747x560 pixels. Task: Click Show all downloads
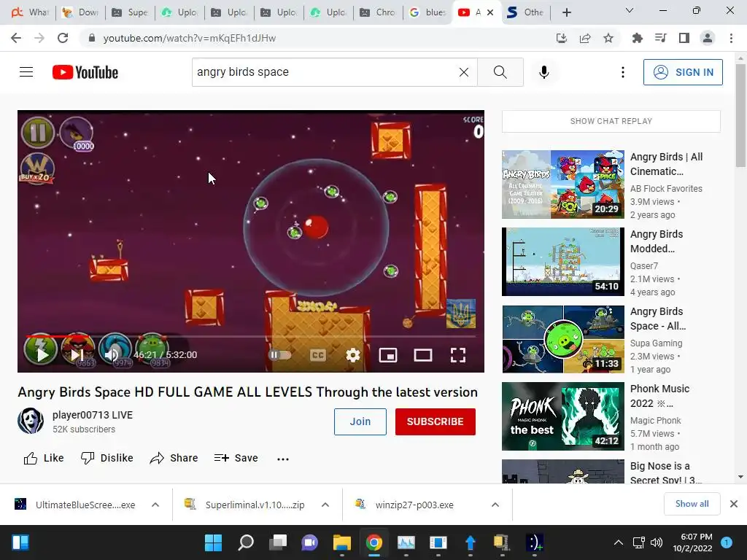tap(692, 504)
